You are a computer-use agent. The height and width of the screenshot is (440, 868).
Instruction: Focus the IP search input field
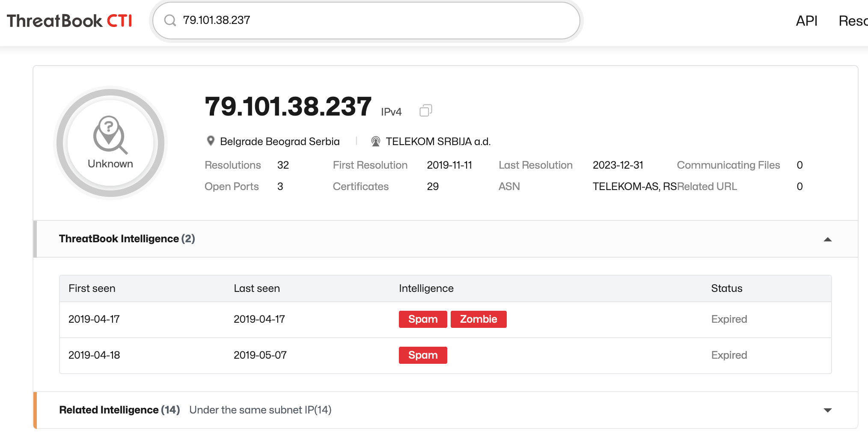[366, 21]
